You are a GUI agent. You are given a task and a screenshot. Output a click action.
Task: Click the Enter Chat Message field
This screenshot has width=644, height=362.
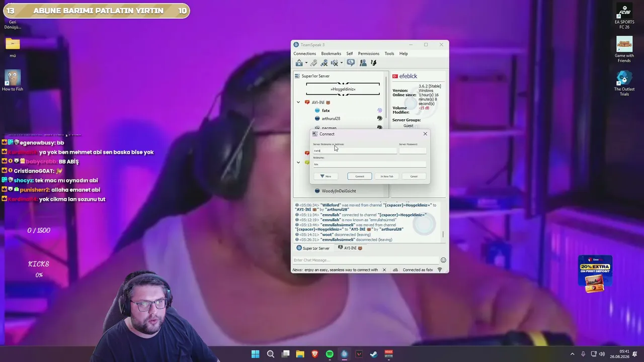coord(366,260)
